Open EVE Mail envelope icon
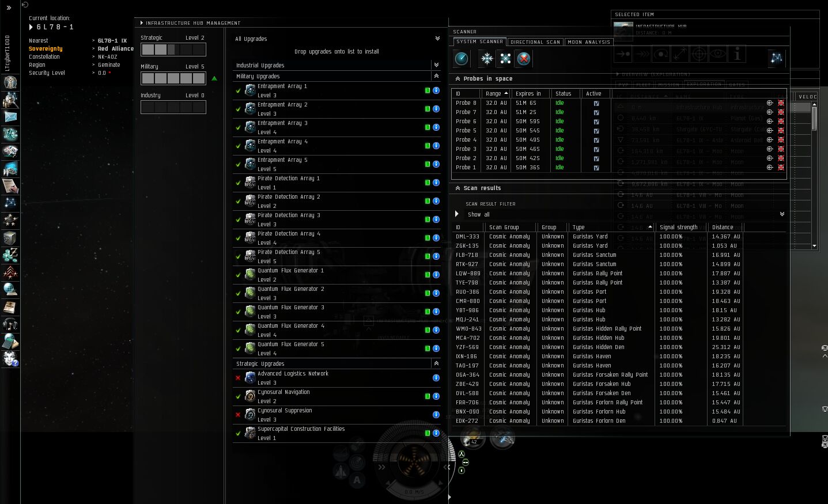The width and height of the screenshot is (828, 504). click(x=10, y=117)
